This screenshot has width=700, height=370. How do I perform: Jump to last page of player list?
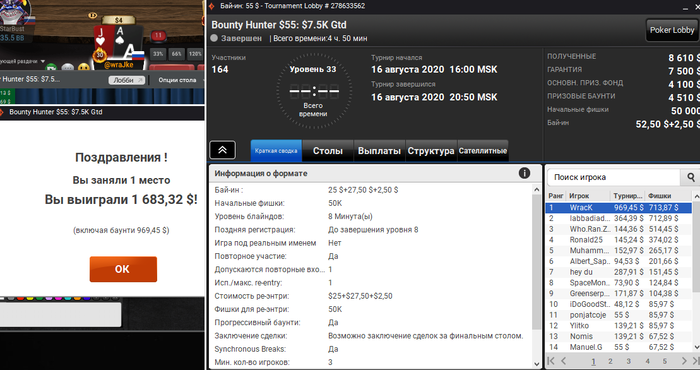point(695,361)
